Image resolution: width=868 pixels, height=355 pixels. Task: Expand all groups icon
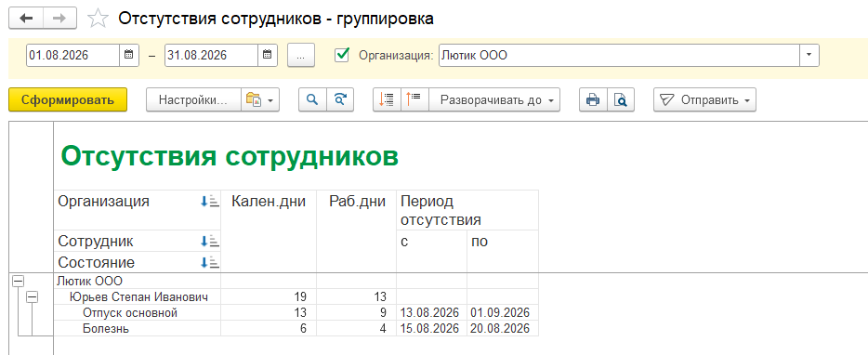coord(387,99)
